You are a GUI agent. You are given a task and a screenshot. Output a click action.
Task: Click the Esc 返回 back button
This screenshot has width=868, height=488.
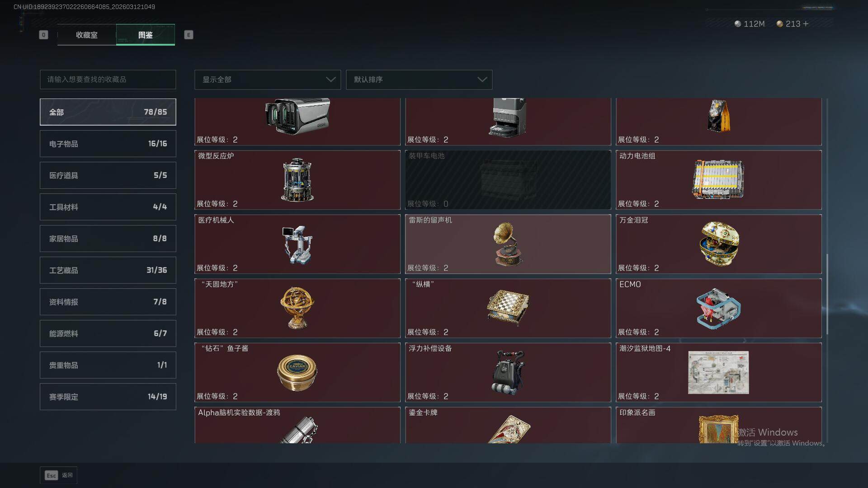click(x=59, y=475)
